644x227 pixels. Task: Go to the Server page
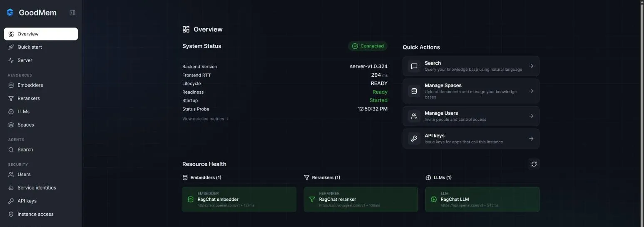pos(41,60)
